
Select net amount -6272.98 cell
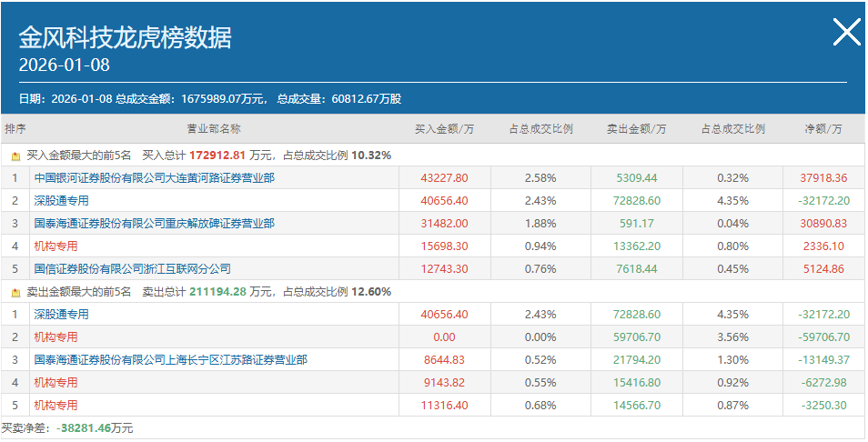pyautogui.click(x=823, y=382)
